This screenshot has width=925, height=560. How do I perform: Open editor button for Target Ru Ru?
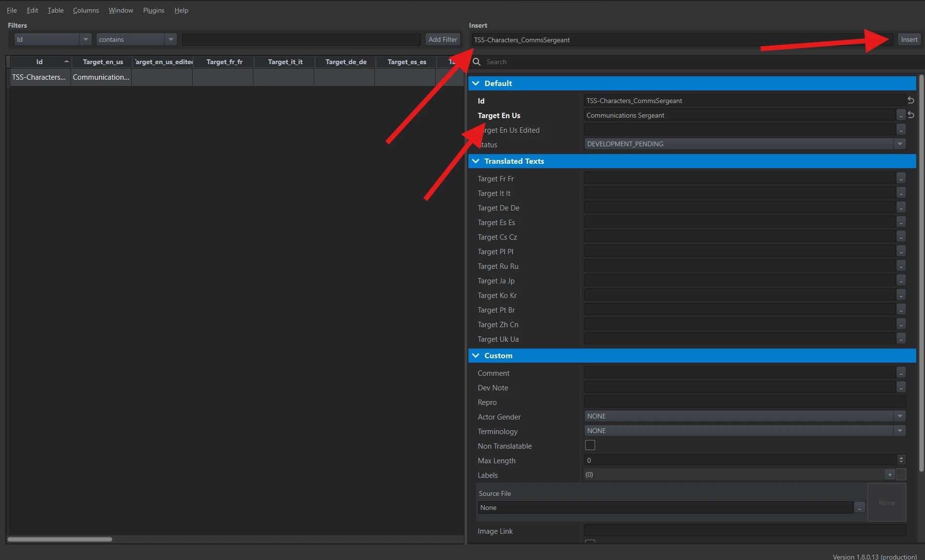pyautogui.click(x=901, y=266)
